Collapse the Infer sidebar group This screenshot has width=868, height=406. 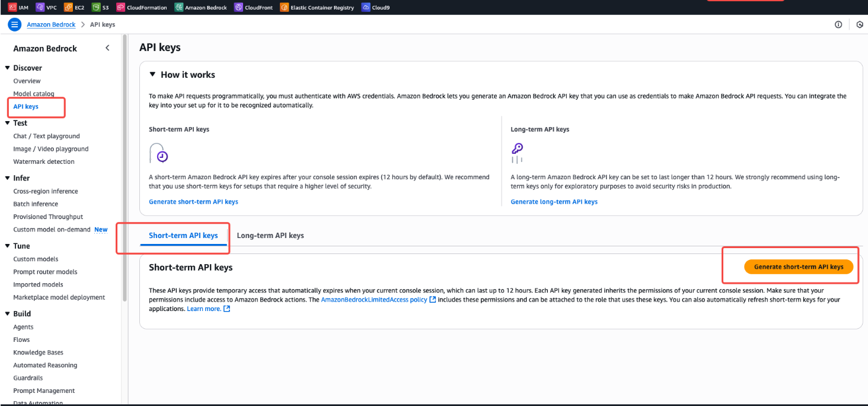(x=8, y=178)
